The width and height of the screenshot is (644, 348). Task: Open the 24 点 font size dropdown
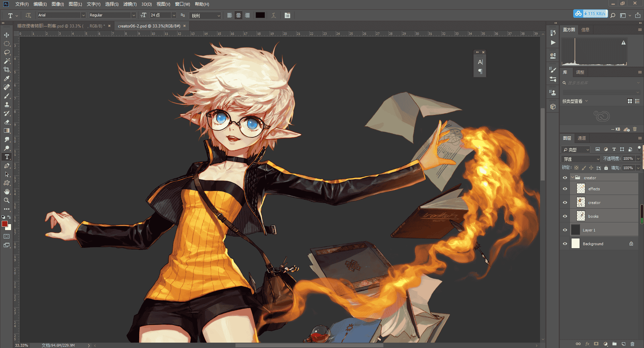(x=174, y=15)
